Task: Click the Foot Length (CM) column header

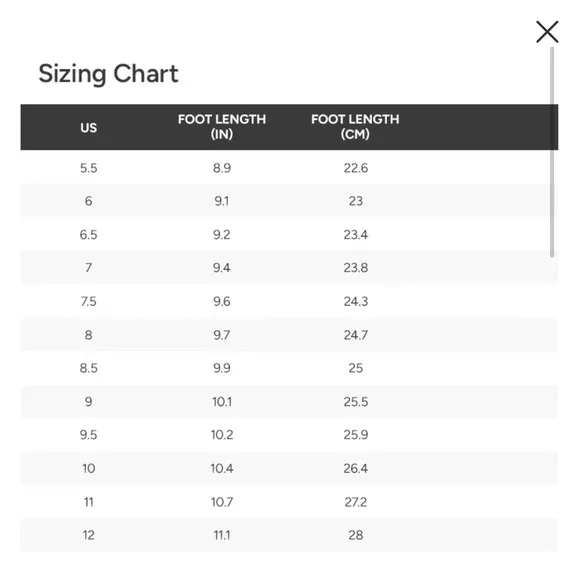Action: [355, 127]
